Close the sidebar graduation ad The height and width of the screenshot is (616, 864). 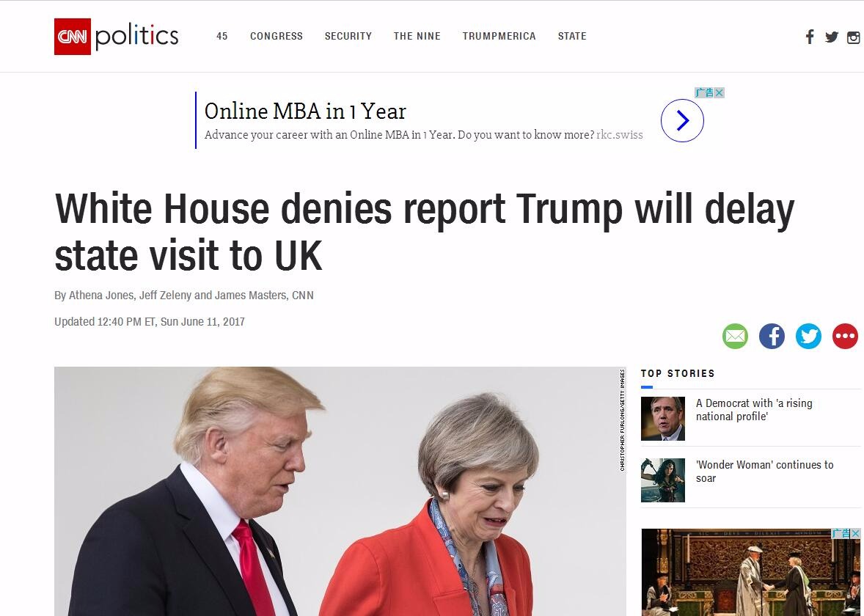(855, 533)
